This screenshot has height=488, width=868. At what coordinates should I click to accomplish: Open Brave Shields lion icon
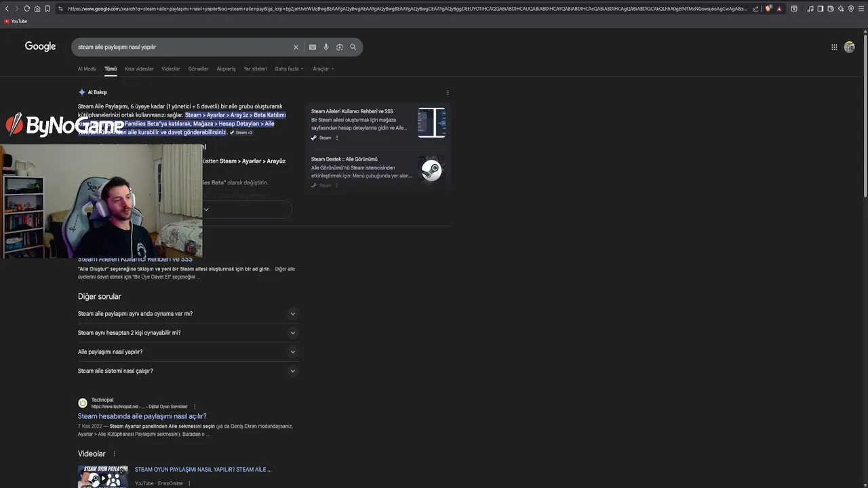[x=768, y=9]
